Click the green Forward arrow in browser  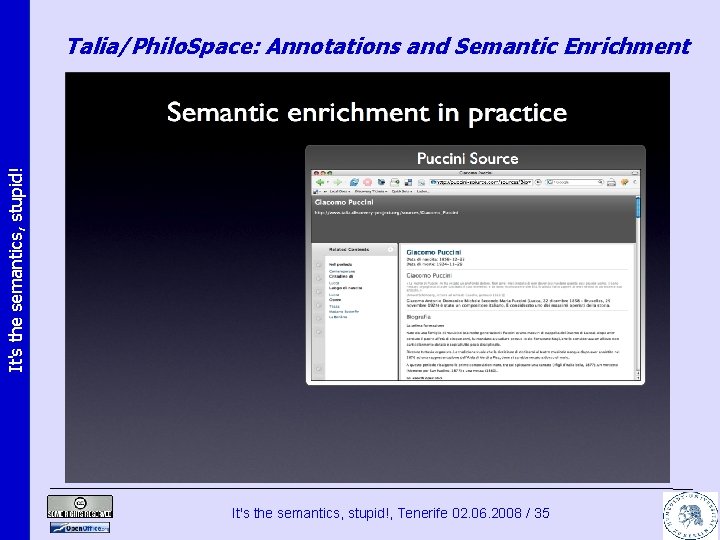pos(337,182)
